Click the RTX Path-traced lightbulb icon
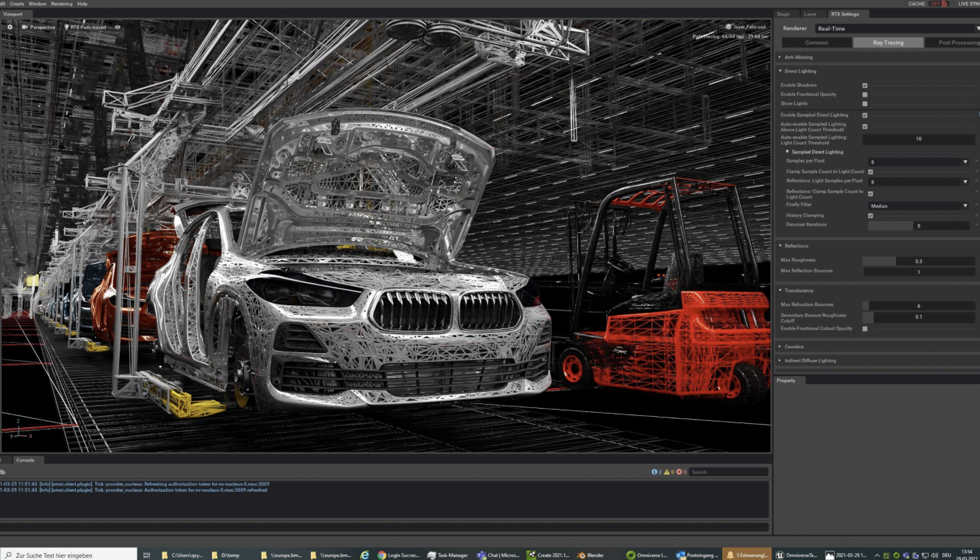Image resolution: width=980 pixels, height=560 pixels. [x=67, y=27]
